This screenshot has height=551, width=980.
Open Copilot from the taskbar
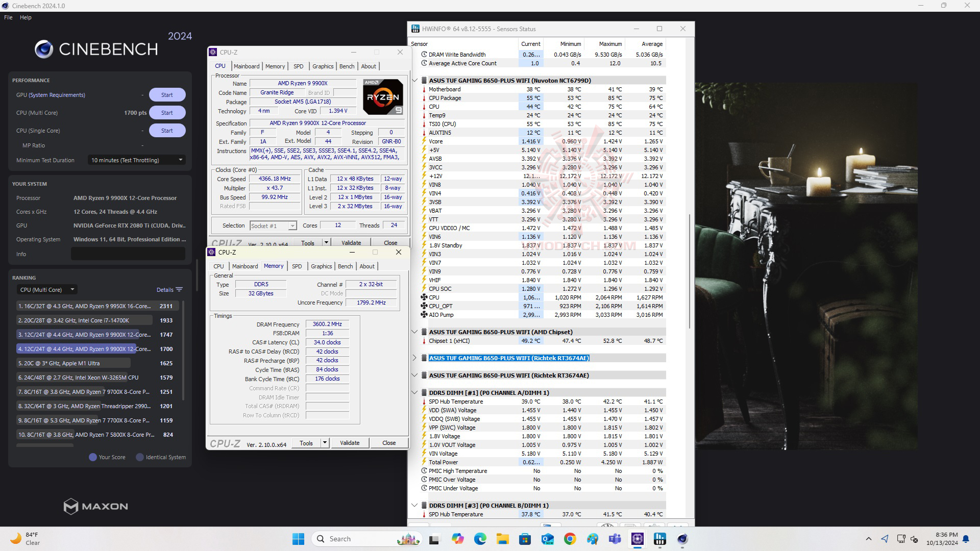(458, 539)
